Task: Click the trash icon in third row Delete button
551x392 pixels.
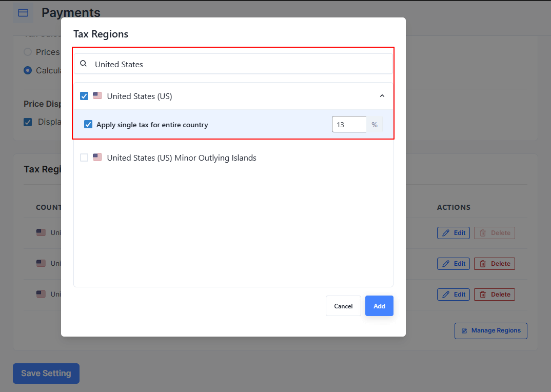Action: pos(483,295)
